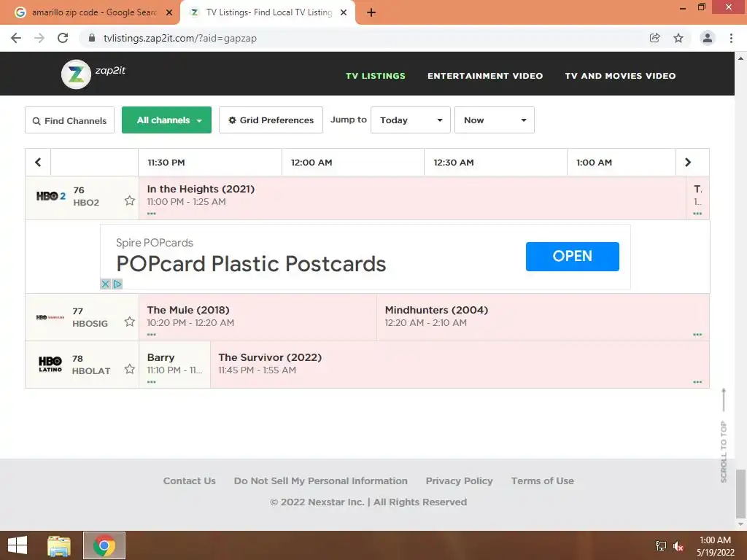Open more options dots for Mindhunters
The width and height of the screenshot is (747, 560).
coord(697,334)
